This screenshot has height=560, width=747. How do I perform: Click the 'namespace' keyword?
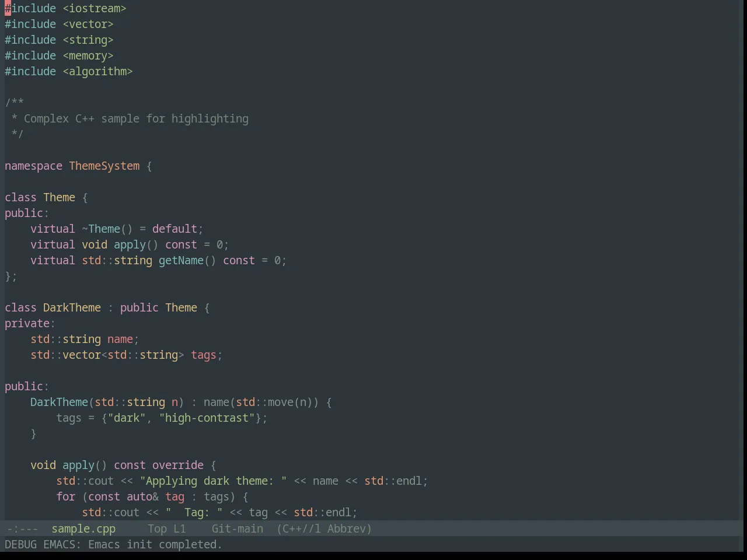pos(33,166)
